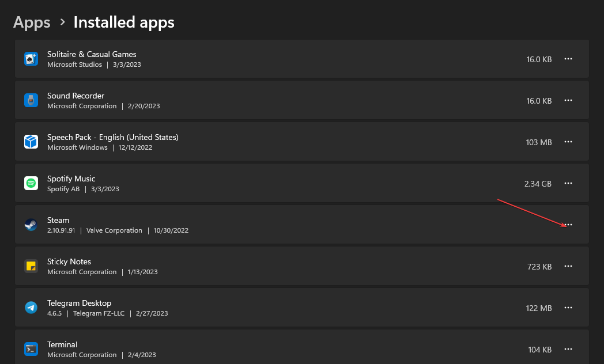The image size is (604, 364).
Task: Click the 2/27/2023 Telegram install date
Action: pyautogui.click(x=152, y=313)
